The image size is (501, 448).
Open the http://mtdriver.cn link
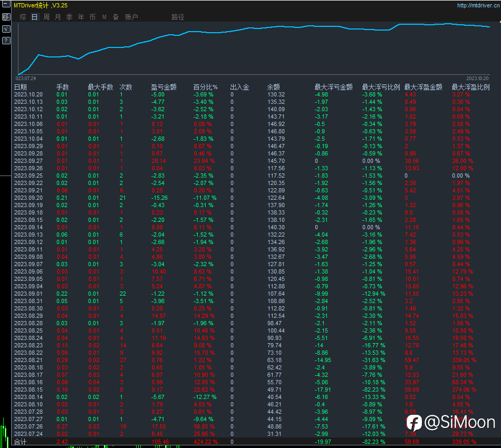click(x=478, y=5)
